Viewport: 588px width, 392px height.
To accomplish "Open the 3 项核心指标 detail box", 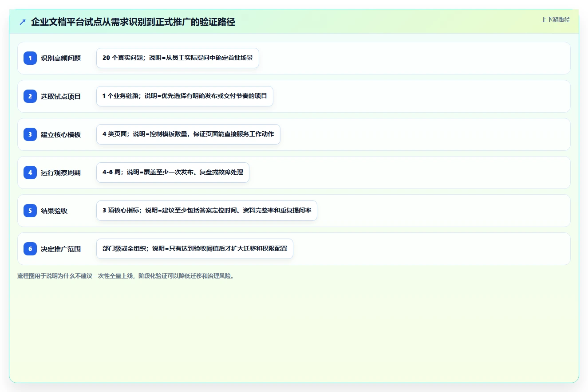I will point(207,211).
